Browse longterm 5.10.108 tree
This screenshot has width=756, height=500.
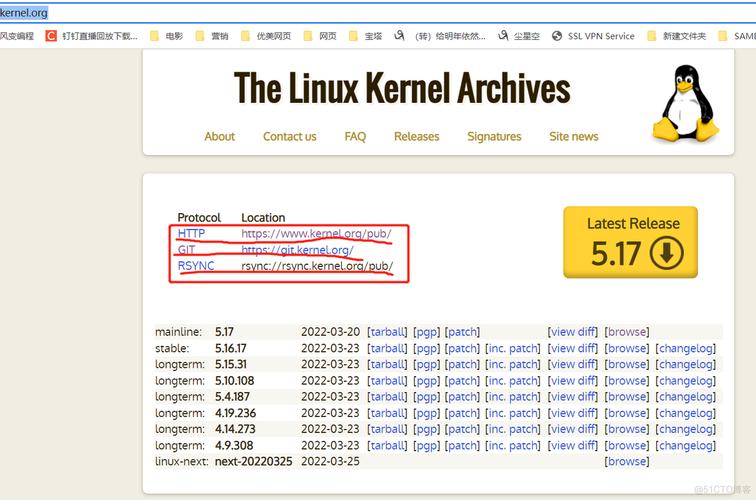[x=627, y=380]
